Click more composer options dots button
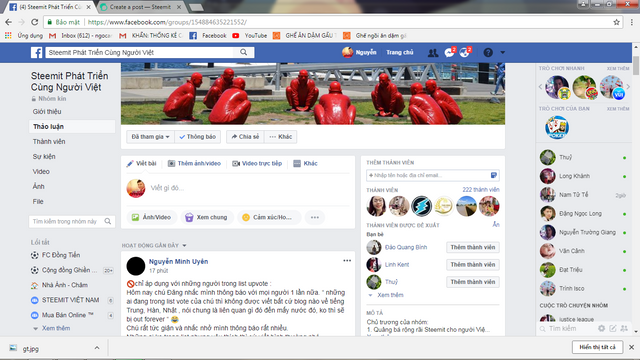Image resolution: width=640 pixels, height=360 pixels. 314,217
